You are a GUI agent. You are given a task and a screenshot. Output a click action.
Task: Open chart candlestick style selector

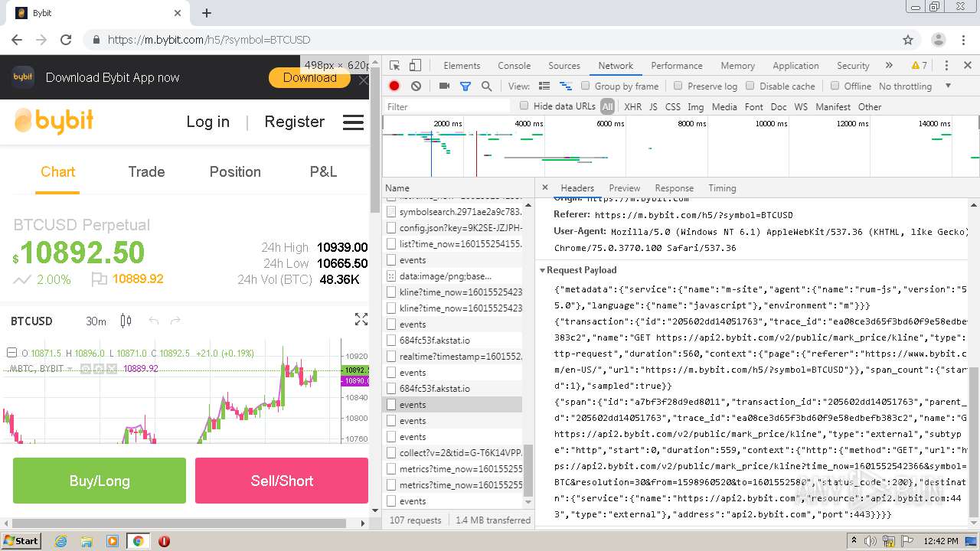coord(126,321)
